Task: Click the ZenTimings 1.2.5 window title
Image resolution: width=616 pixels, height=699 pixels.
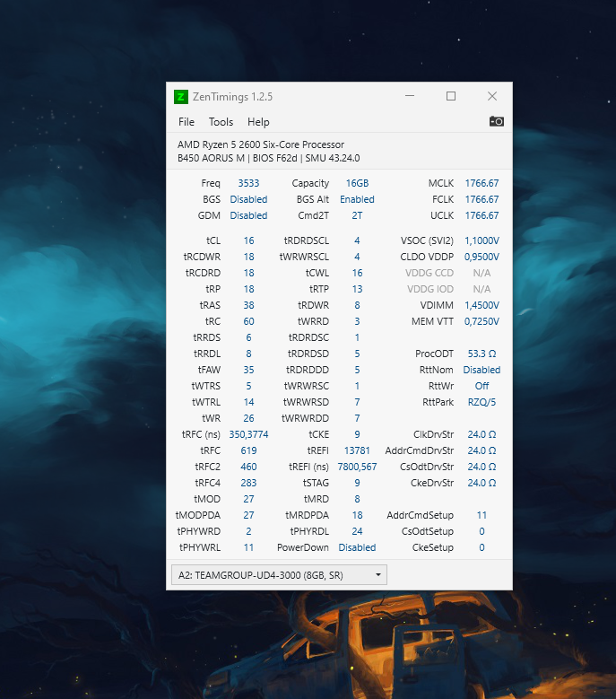Action: point(232,97)
